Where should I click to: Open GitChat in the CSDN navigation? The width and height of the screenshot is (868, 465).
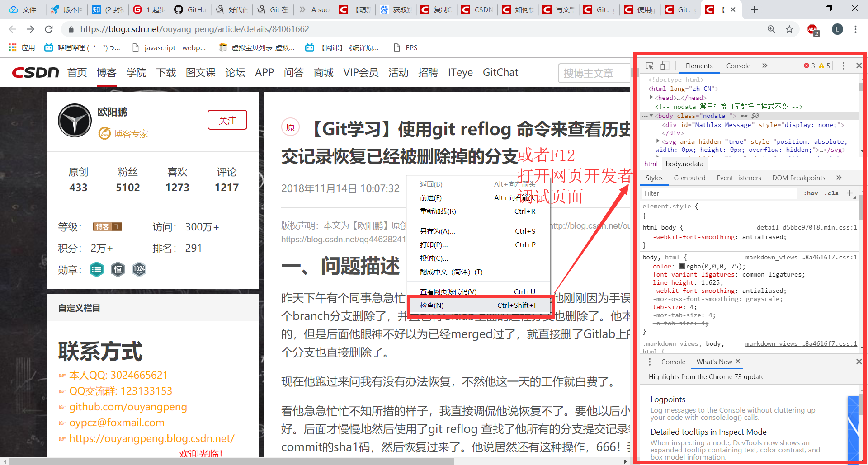point(500,72)
